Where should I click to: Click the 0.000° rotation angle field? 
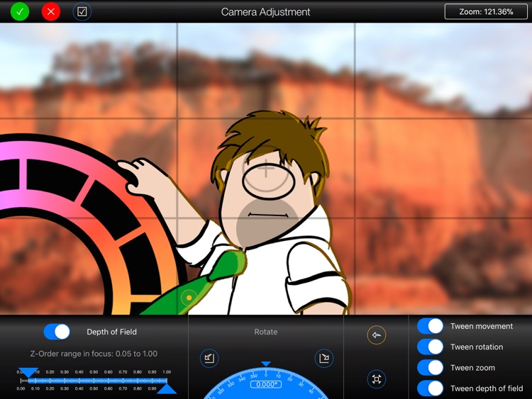(x=266, y=384)
